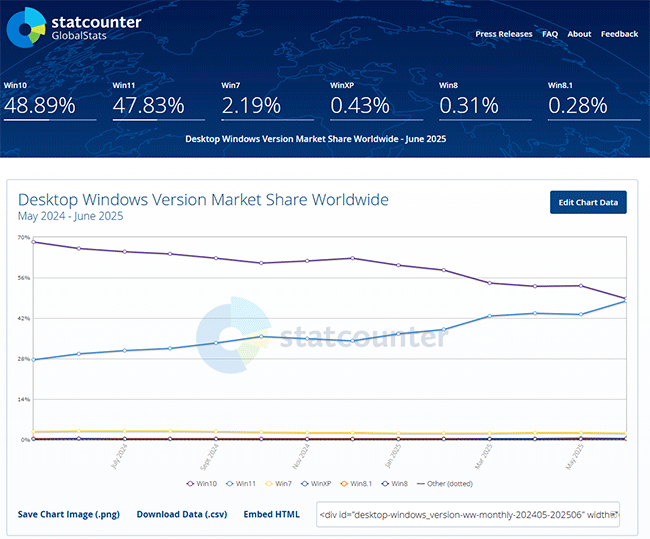Click the 56% y-axis label
The image size is (650, 539).
(24, 278)
